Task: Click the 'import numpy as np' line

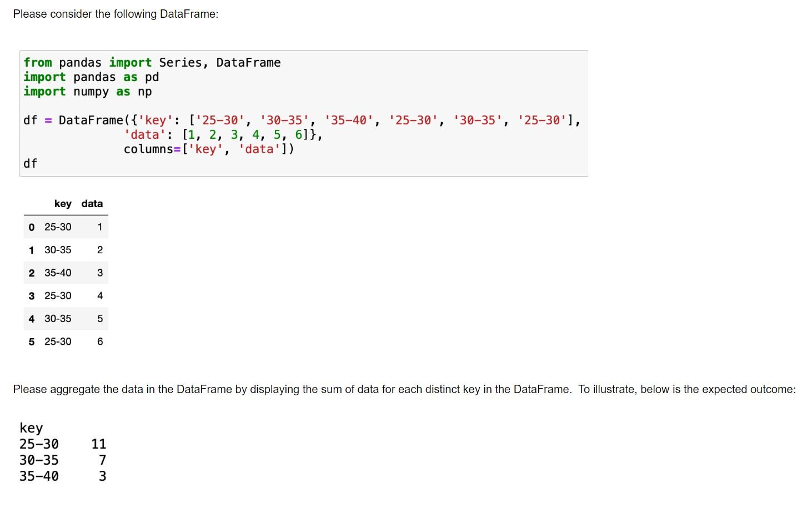Action: (x=87, y=91)
